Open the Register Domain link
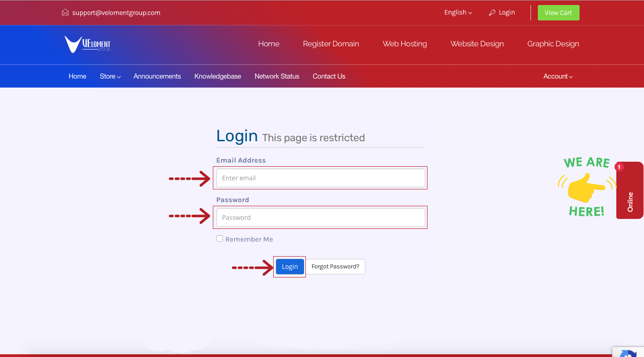This screenshot has width=644, height=357. (331, 44)
